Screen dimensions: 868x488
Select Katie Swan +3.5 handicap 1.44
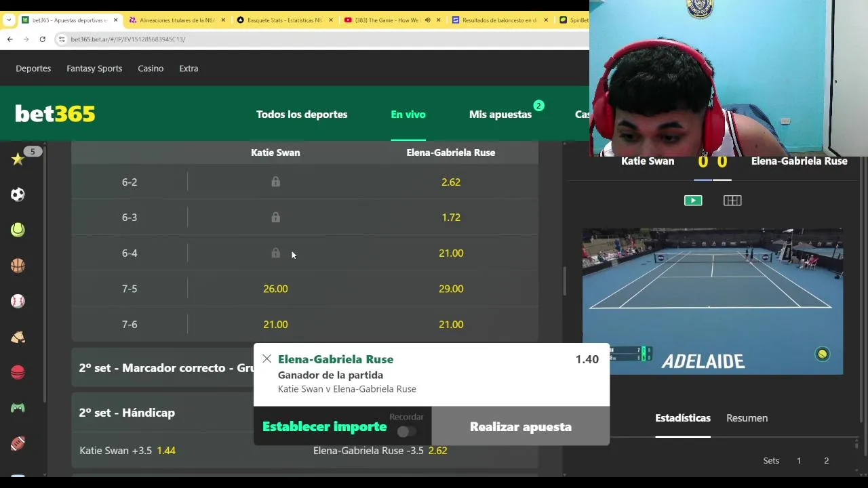128,451
